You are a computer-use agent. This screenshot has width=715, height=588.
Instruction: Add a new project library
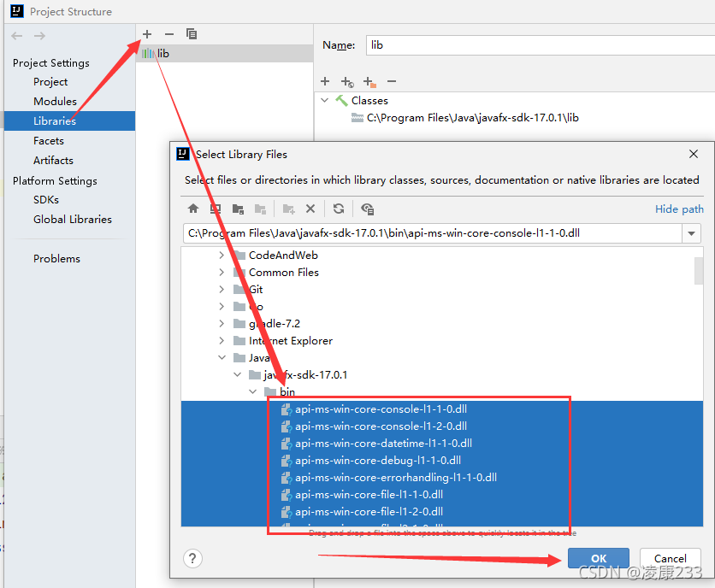147,34
